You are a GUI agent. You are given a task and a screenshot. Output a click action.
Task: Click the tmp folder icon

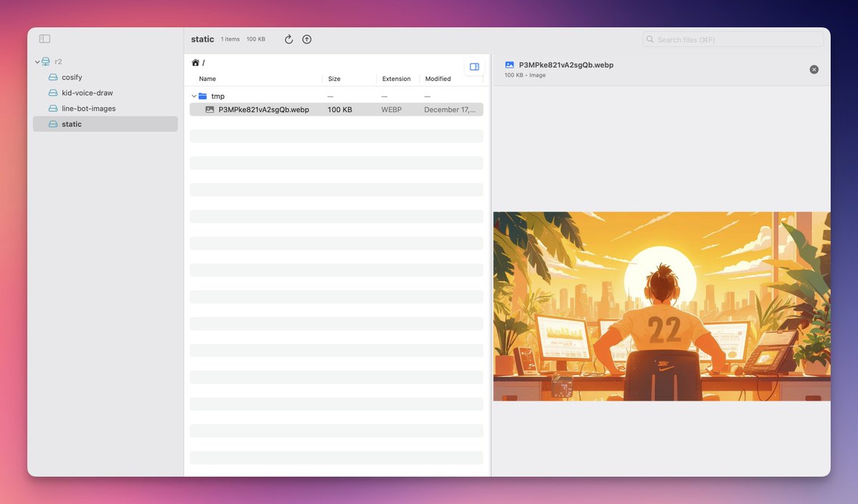tap(202, 96)
